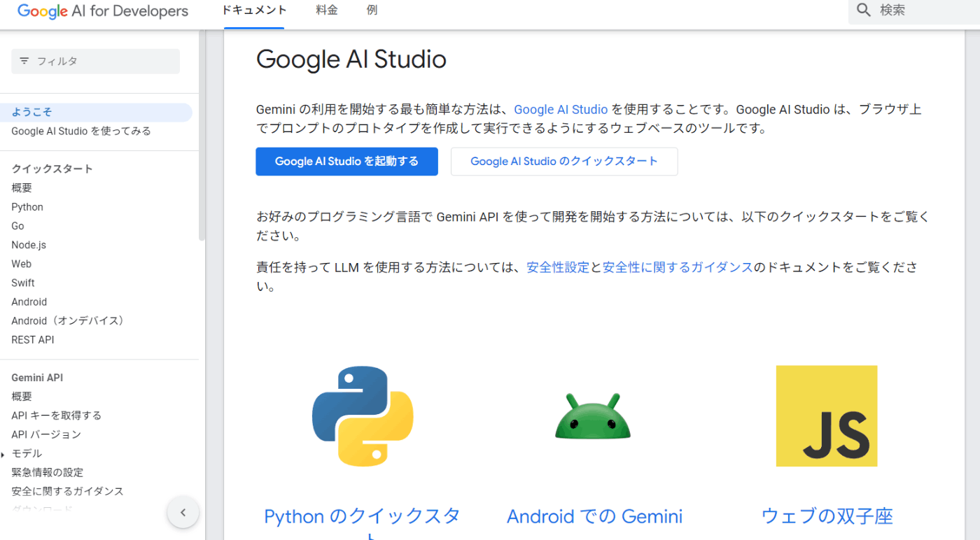This screenshot has height=540, width=980.
Task: Open Python のクイックスタート heading link
Action: click(362, 523)
